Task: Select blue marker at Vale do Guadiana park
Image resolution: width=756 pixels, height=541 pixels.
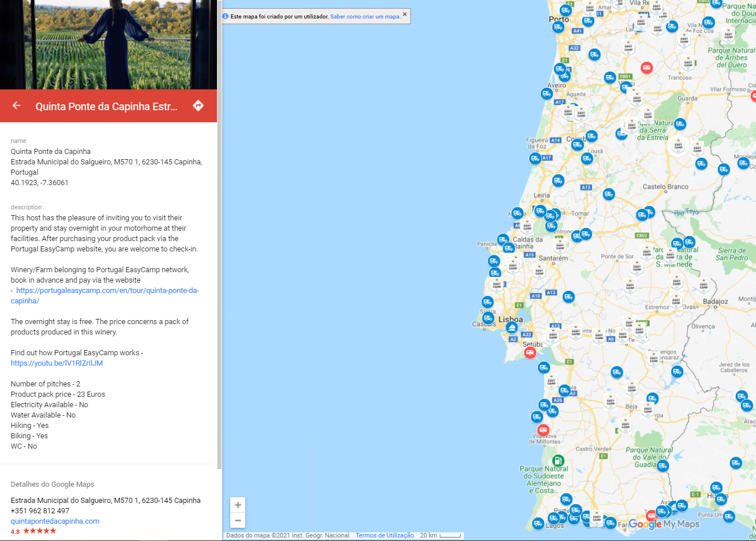Action: coord(663,465)
